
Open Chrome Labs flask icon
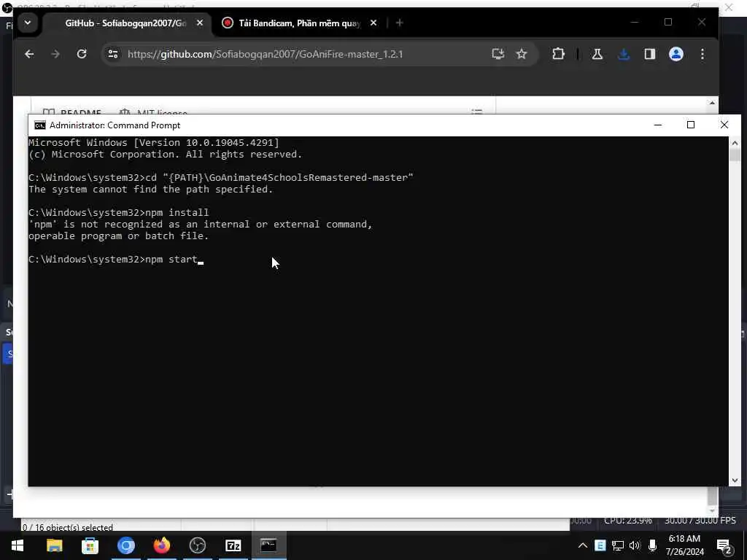click(597, 54)
